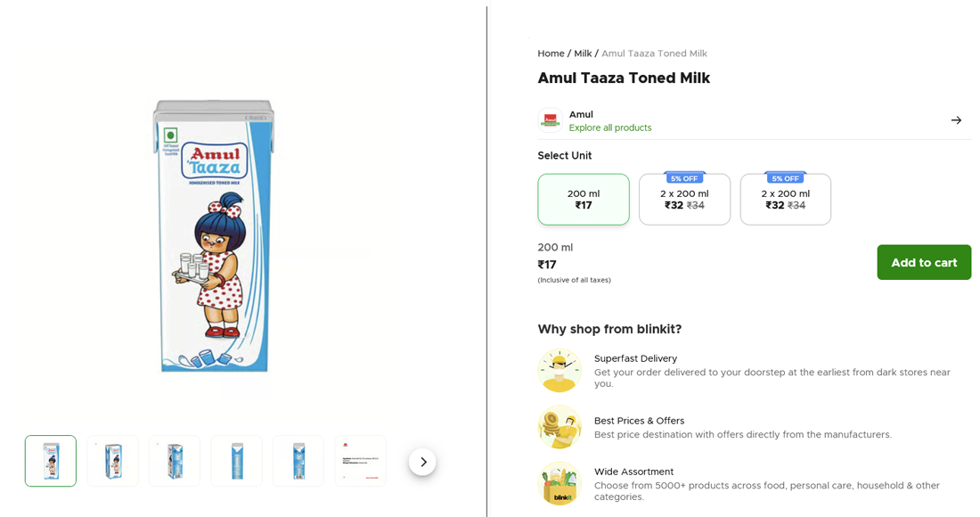Open Milk category in the breadcrumb

pyautogui.click(x=583, y=53)
